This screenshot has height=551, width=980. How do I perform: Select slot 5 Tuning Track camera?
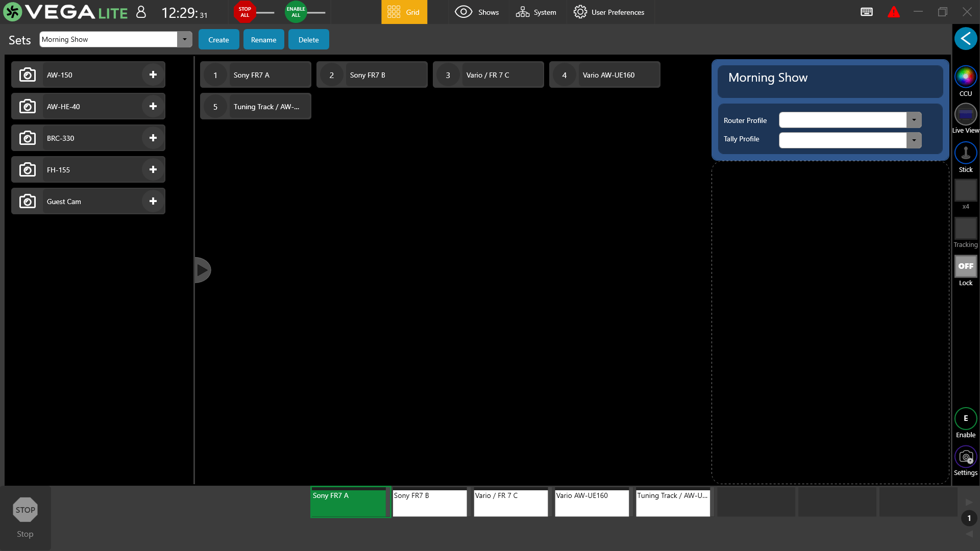[256, 106]
